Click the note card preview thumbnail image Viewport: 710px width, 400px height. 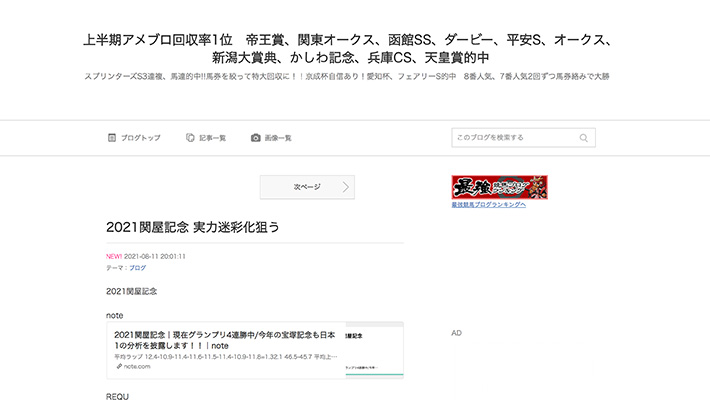[x=374, y=350]
